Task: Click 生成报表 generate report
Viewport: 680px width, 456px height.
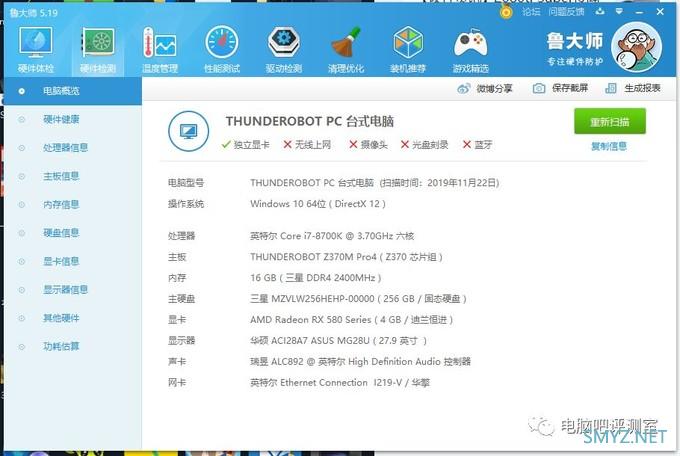Action: (633, 88)
